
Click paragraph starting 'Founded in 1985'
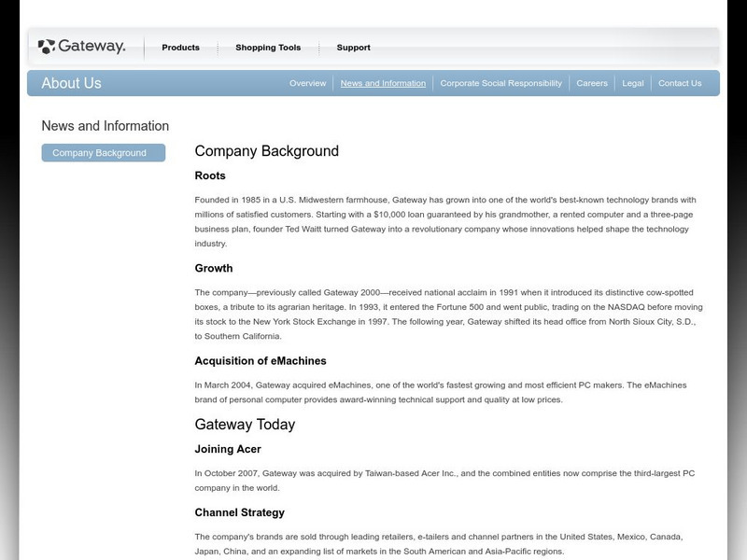(x=445, y=221)
